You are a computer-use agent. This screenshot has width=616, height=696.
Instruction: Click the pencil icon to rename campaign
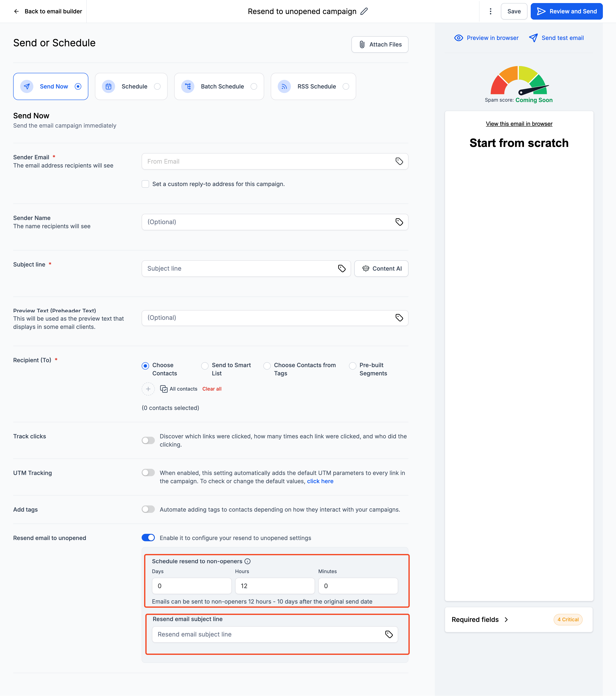[364, 11]
